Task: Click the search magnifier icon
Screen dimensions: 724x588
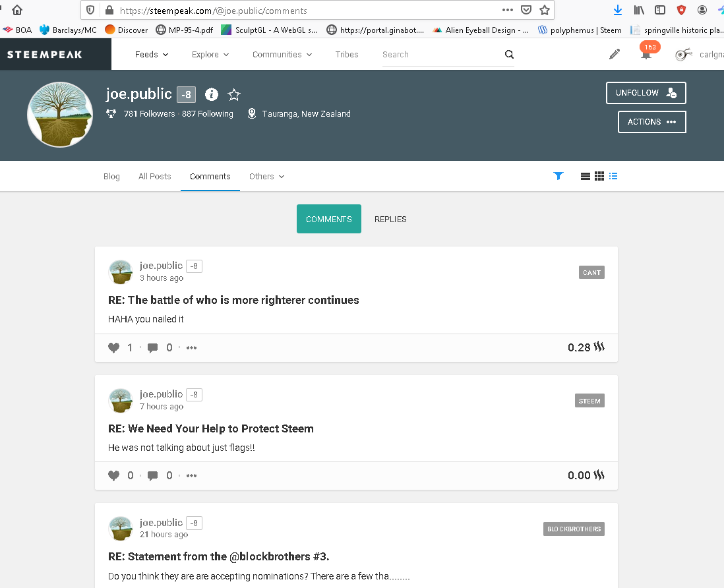Action: pos(509,55)
